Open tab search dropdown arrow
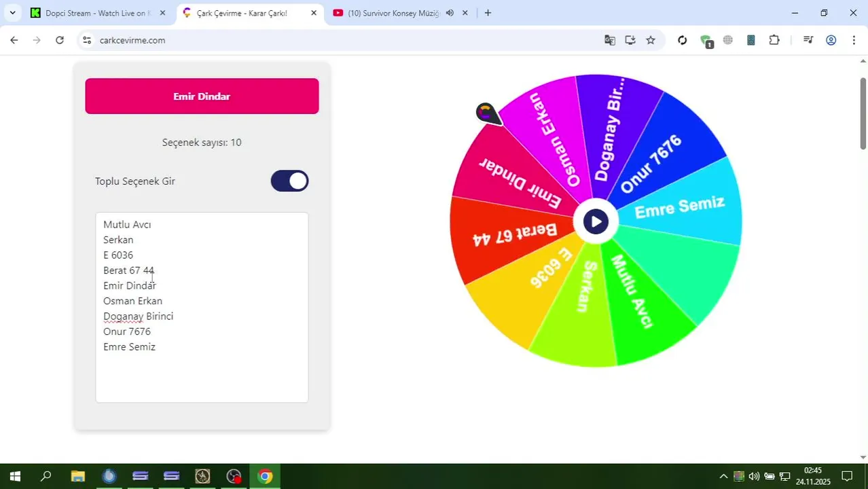 point(12,13)
